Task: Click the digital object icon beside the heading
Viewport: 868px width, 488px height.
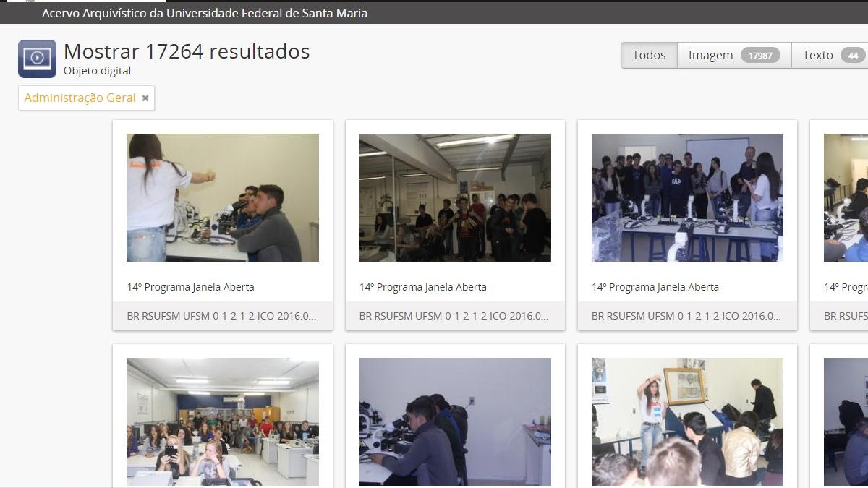Action: [x=37, y=59]
